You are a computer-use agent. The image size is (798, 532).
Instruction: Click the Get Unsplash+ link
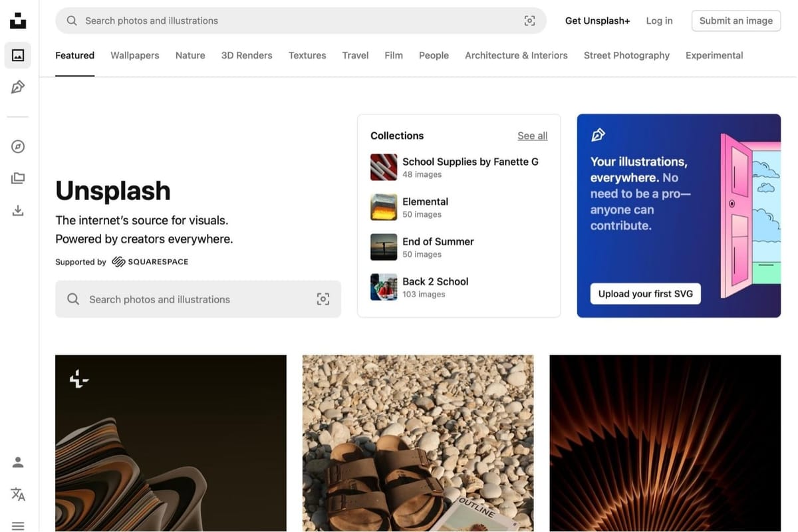click(x=597, y=21)
